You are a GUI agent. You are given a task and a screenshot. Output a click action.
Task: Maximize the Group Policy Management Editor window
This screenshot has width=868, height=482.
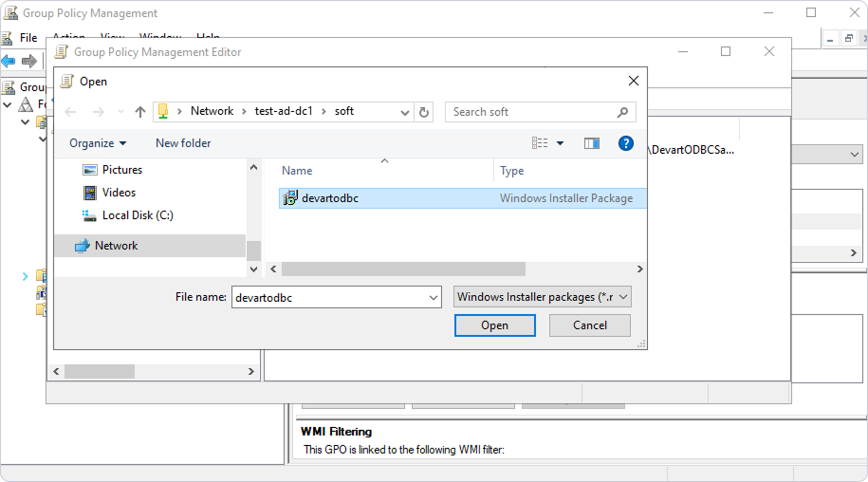(x=726, y=51)
